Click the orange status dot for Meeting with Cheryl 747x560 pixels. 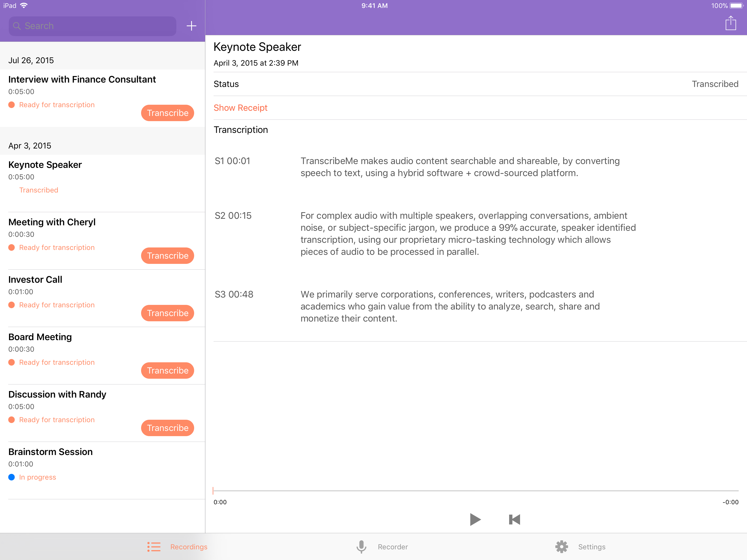[11, 247]
